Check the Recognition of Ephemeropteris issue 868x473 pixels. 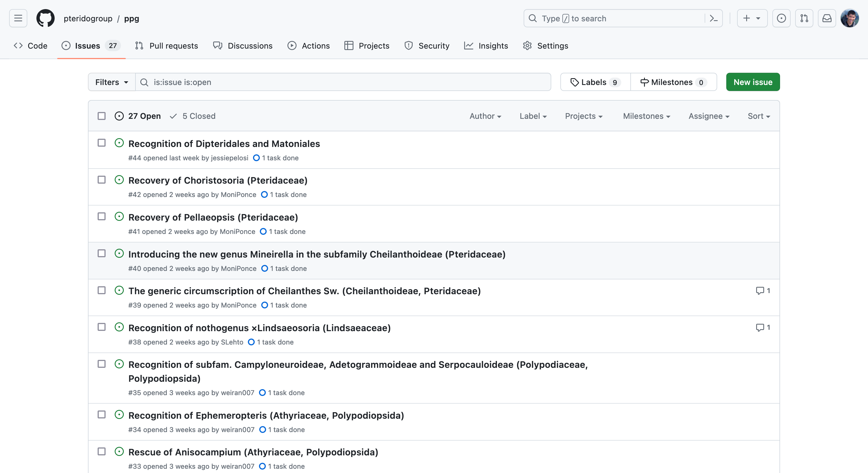click(101, 414)
